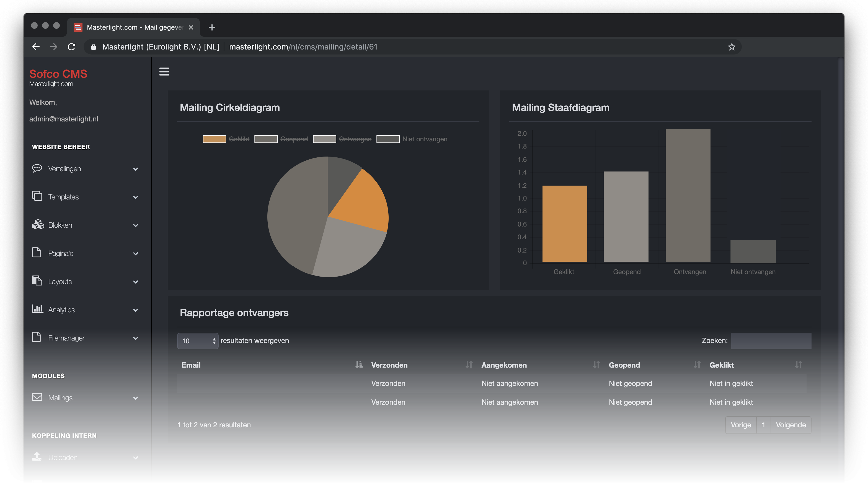Screen dimensions: 868x494
Task: Click the Mailings sidebar icon
Action: click(x=37, y=397)
